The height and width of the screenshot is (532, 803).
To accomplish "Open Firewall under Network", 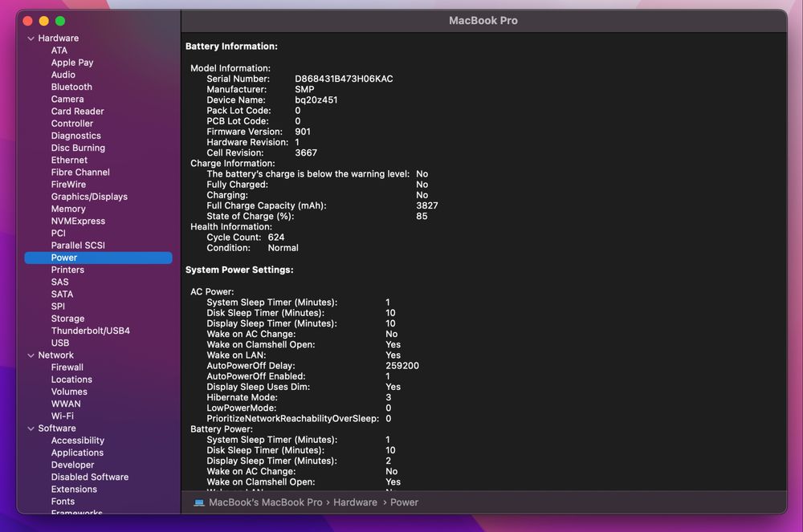I will 67,368.
